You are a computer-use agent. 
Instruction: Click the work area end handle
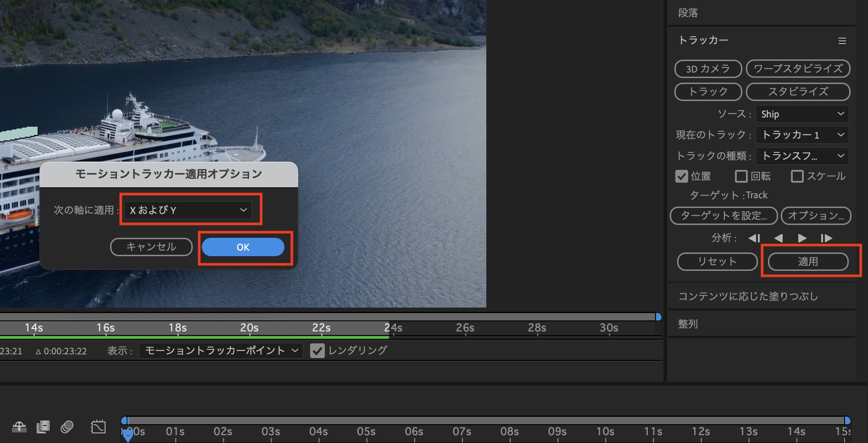click(847, 421)
